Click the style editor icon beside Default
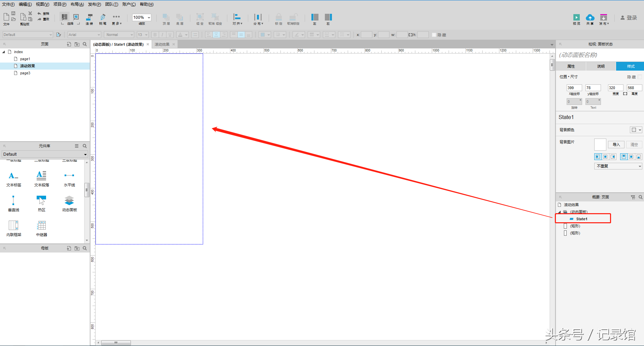The height and width of the screenshot is (346, 644). tap(59, 35)
